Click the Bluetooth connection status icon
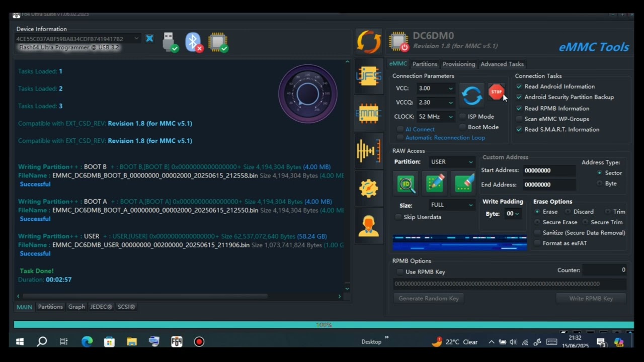 [x=194, y=42]
